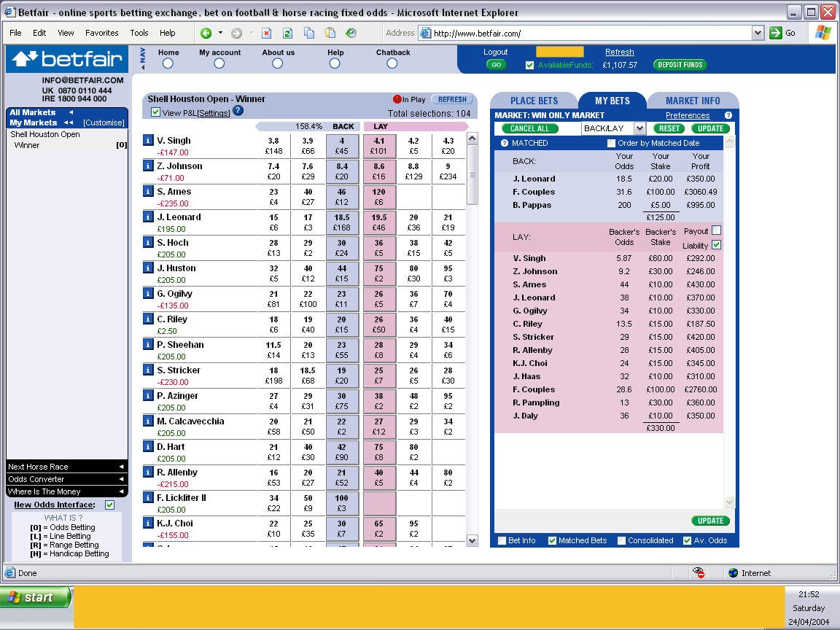Click the DEPOSIT FUNDS button
The height and width of the screenshot is (630, 840).
680,65
